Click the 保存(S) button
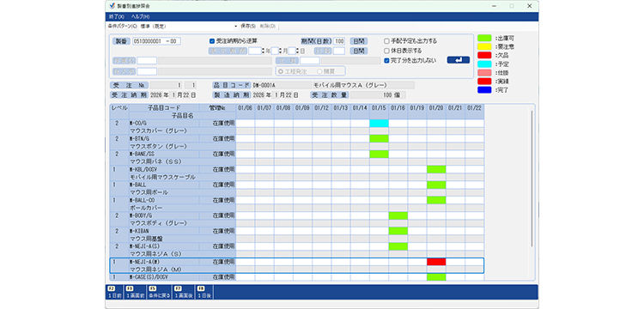The image size is (644, 309). coord(248,26)
